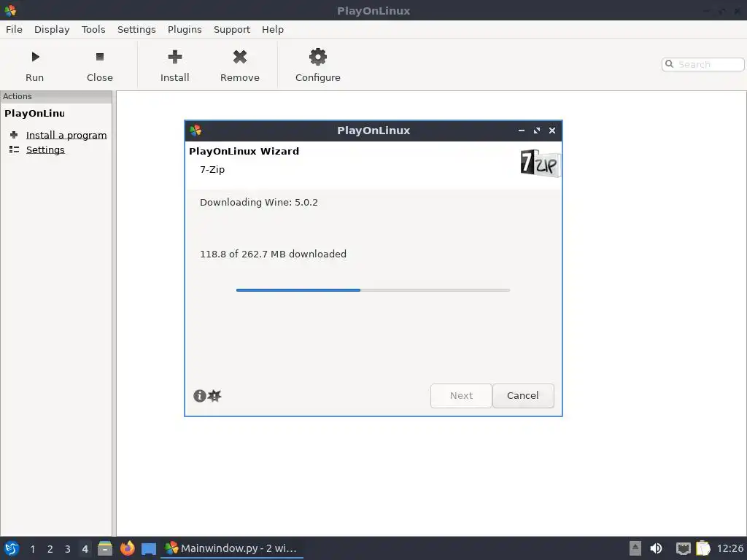Cancel the Wine download in wizard

[522, 396]
